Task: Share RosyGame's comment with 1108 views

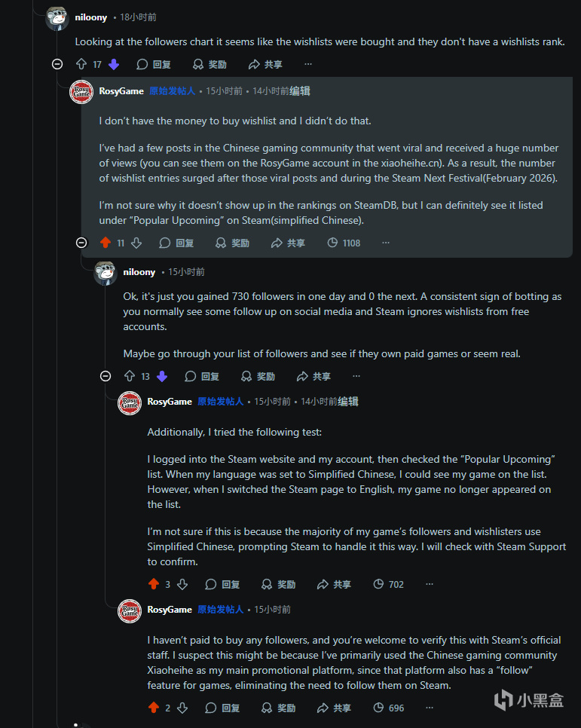Action: pos(287,243)
